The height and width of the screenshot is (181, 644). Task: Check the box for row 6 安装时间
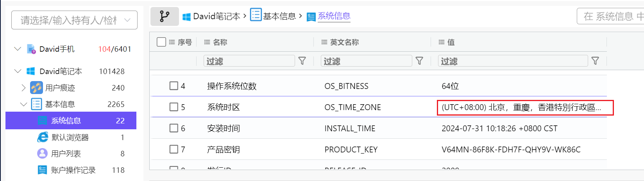[174, 128]
